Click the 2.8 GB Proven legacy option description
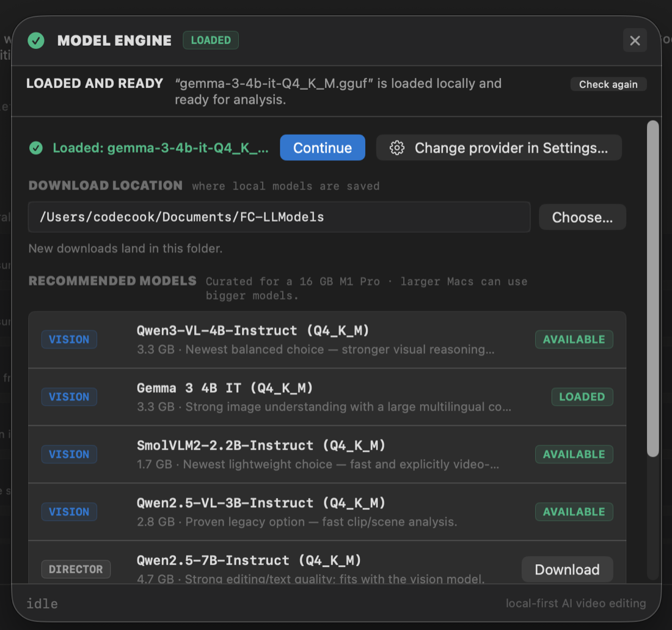 pos(297,522)
